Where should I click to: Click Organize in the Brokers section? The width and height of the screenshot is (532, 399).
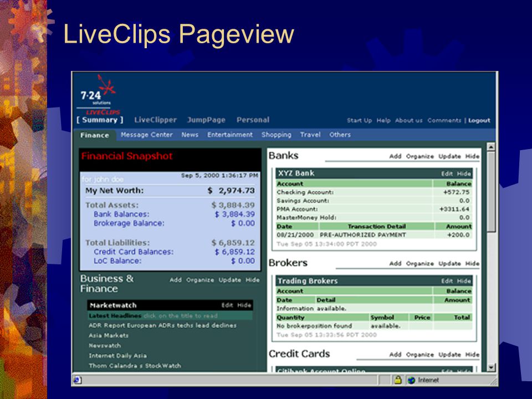420,264
